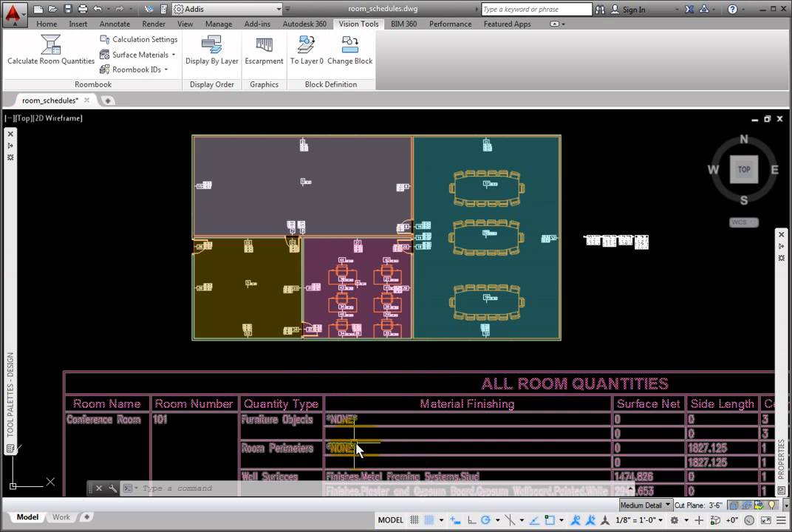Click the To Layer 0 tool
This screenshot has width=792, height=532.
point(307,50)
